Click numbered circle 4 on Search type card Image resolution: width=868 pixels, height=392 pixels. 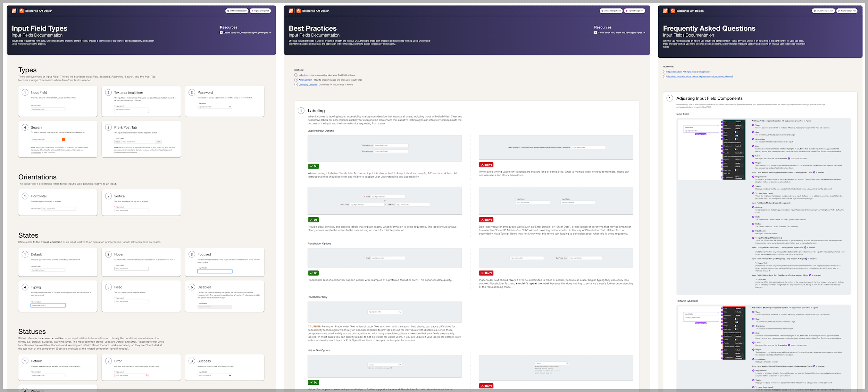[25, 128]
